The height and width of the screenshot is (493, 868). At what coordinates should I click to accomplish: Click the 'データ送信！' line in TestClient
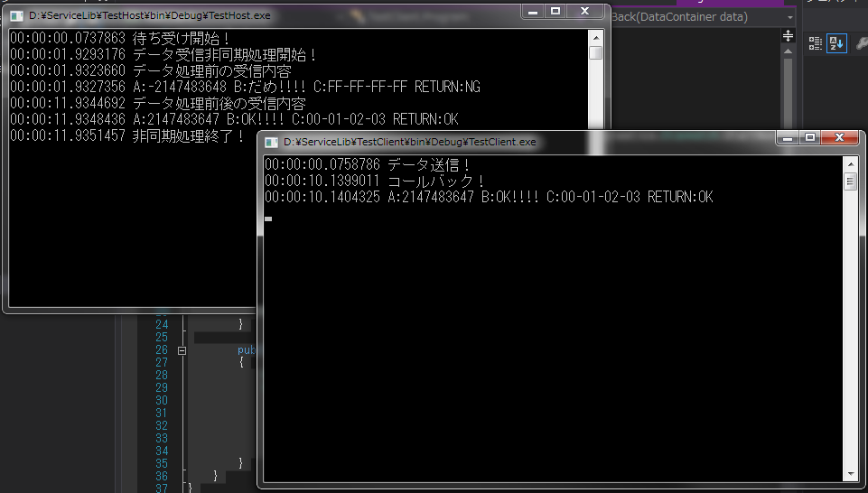[368, 165]
